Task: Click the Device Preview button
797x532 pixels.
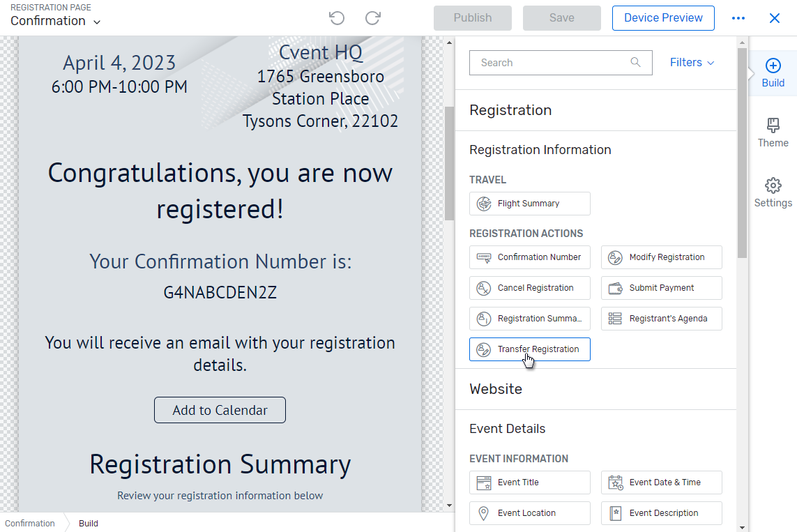Action: pos(662,18)
